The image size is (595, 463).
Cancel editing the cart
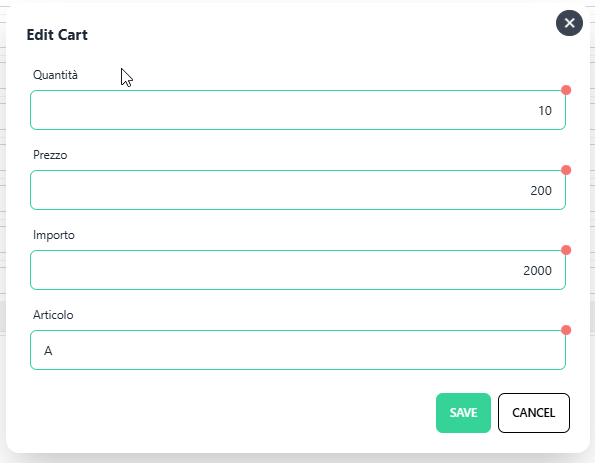(x=534, y=413)
